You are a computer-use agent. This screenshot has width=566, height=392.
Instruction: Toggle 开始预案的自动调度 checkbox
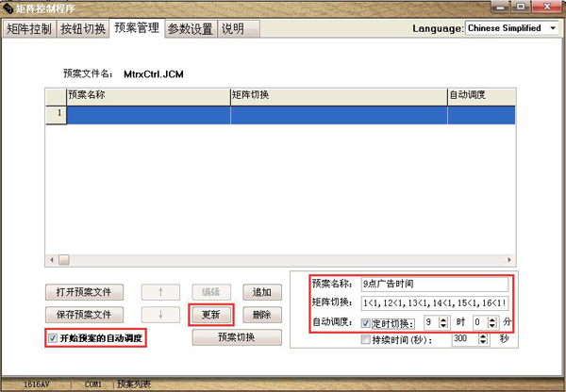click(53, 338)
